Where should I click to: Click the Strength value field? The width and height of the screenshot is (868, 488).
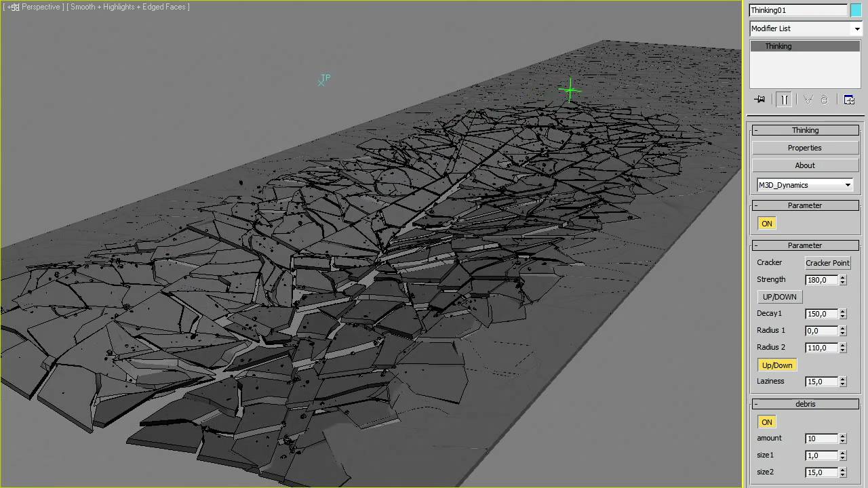821,280
